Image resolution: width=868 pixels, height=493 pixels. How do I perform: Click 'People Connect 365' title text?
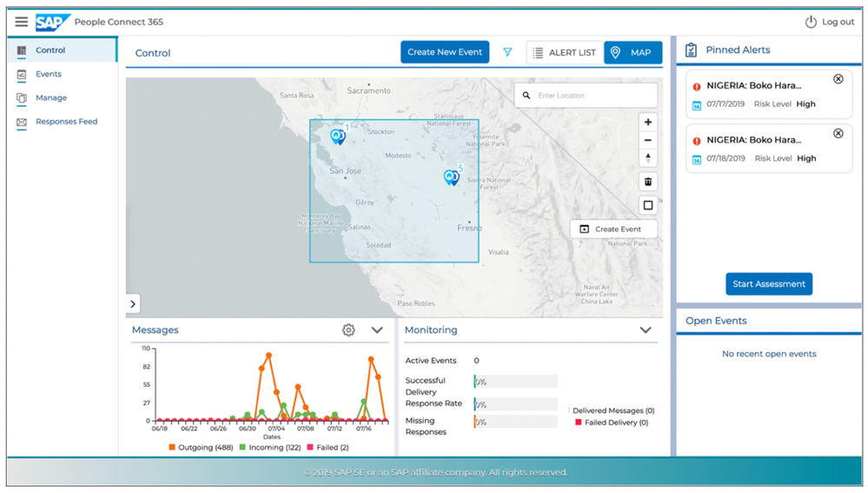pyautogui.click(x=118, y=22)
